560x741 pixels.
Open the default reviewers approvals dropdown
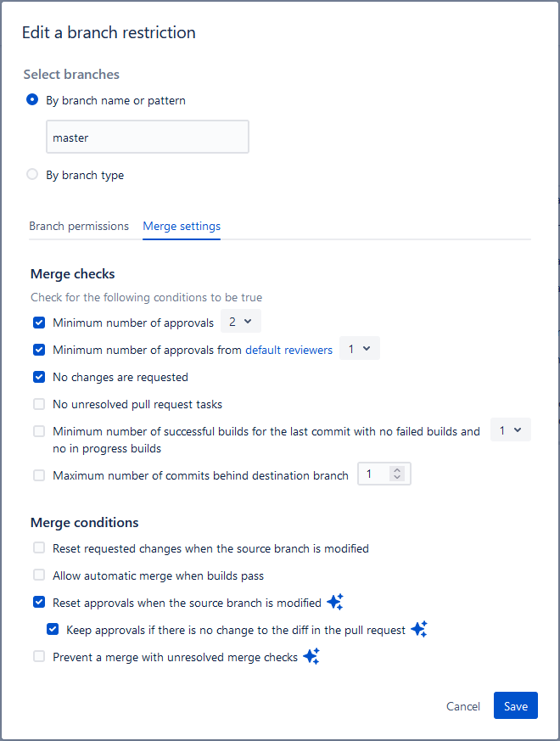[x=359, y=348]
